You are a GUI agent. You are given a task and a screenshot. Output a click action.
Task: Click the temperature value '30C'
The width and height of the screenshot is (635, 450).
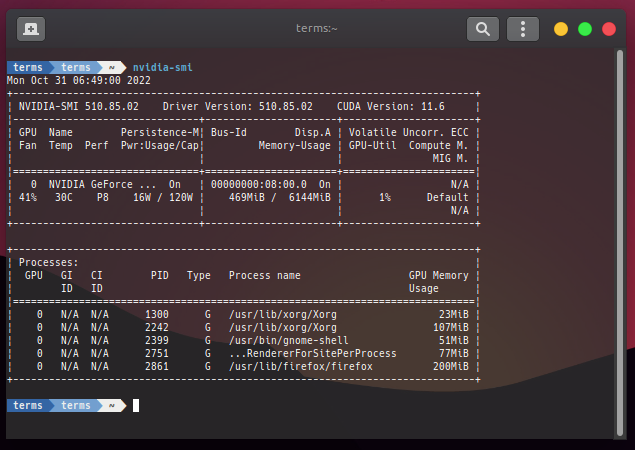(64, 197)
